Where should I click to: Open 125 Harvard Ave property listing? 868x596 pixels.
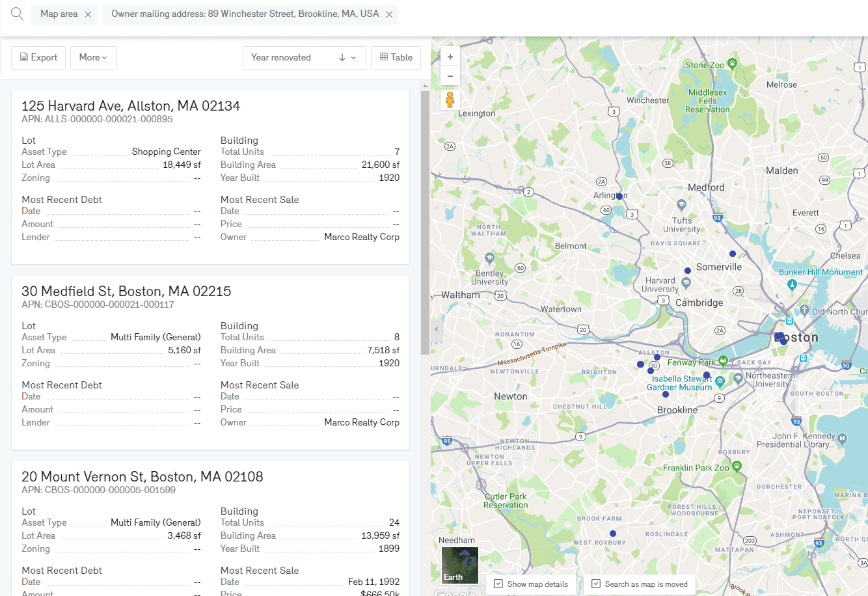(131, 106)
